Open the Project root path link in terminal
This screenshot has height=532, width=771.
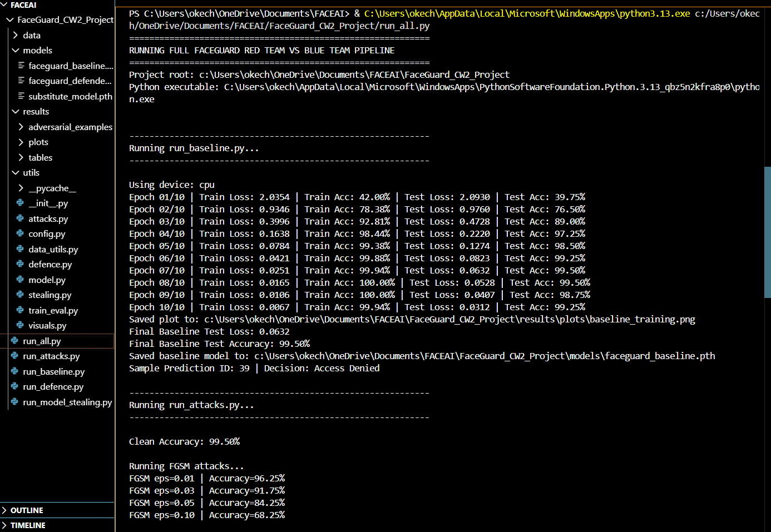(354, 75)
